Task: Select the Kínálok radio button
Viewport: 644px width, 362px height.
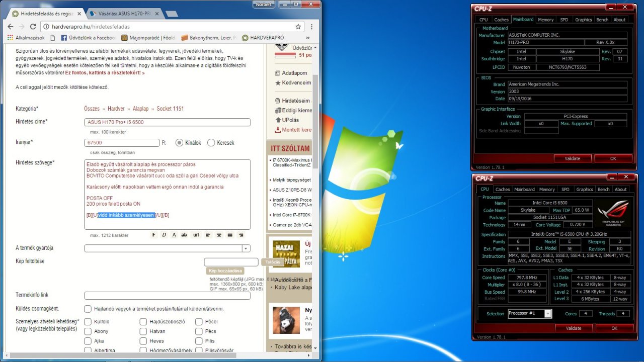Action: click(x=179, y=143)
